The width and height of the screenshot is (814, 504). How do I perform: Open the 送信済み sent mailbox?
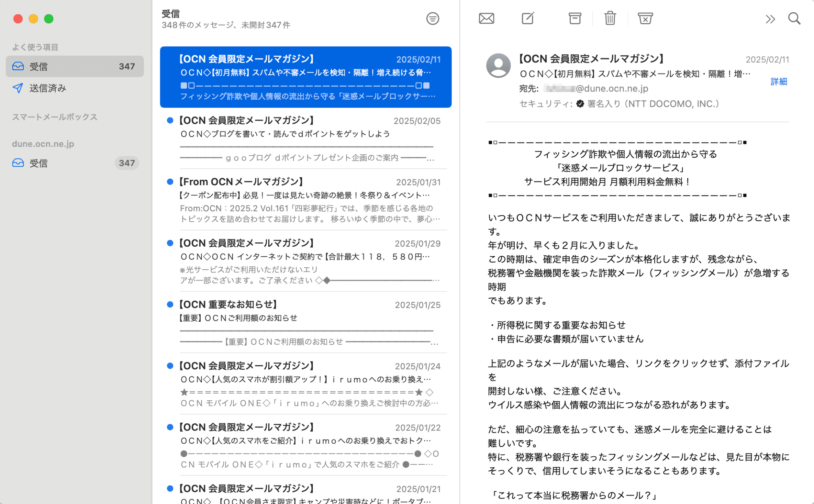click(x=75, y=88)
